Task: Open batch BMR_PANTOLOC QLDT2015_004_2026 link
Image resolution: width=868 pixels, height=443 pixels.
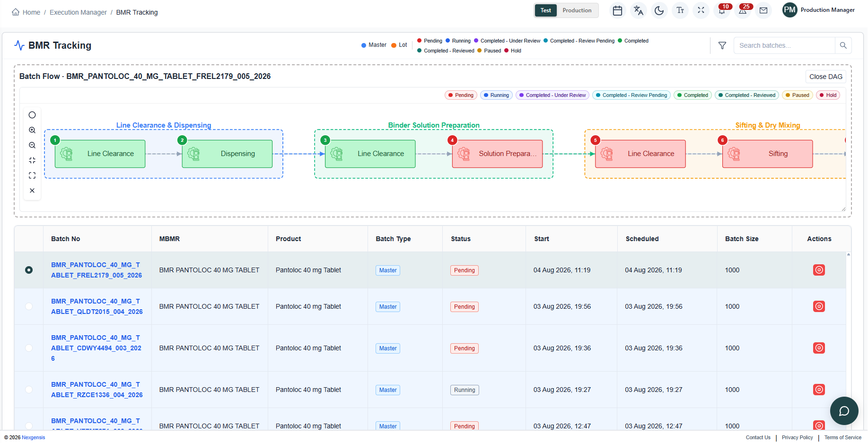Action: [x=96, y=306]
